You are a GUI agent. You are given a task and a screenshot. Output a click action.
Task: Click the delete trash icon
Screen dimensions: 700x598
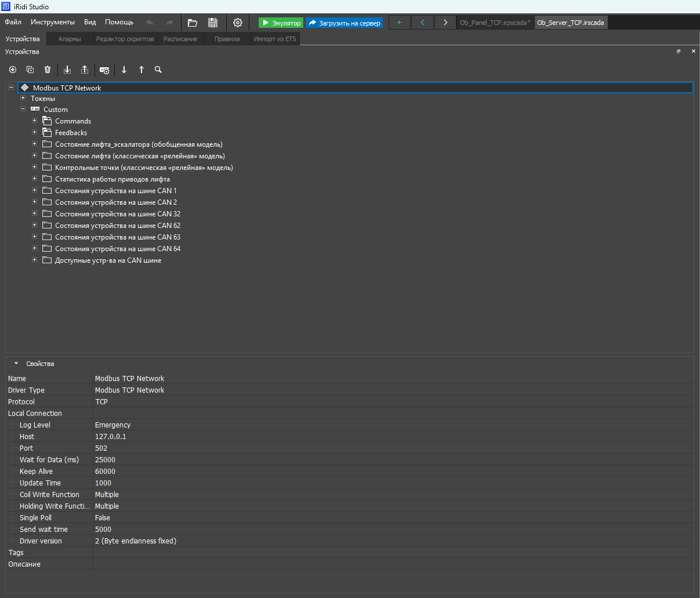[x=48, y=70]
